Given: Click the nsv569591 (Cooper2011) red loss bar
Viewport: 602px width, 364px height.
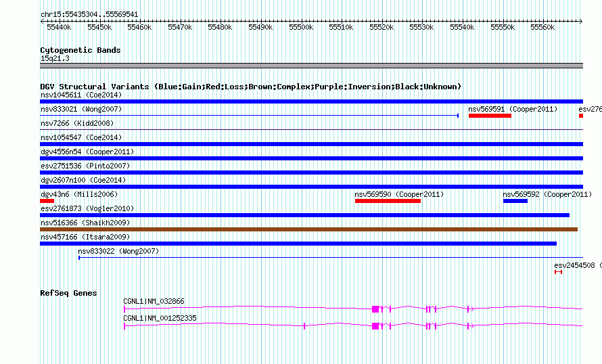Looking at the screenshot, I should (489, 116).
